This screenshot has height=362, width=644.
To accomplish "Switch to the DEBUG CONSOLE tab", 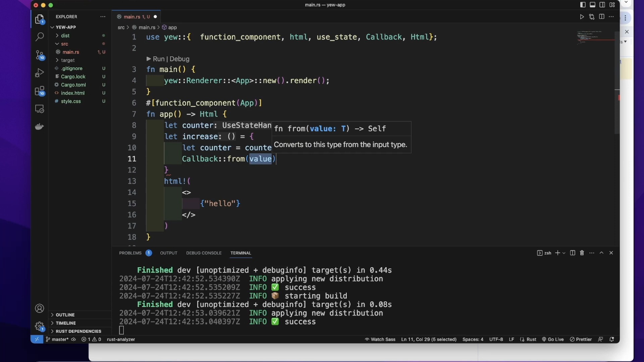I will point(204,253).
